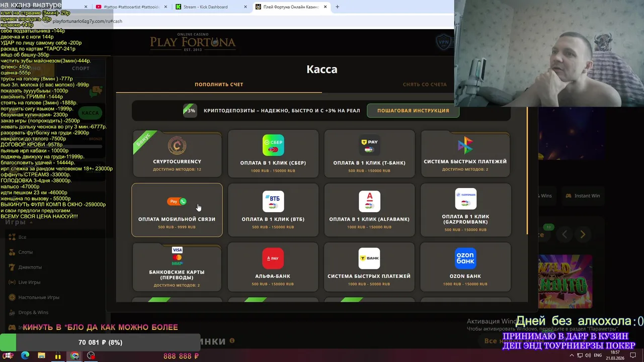The width and height of the screenshot is (644, 362).
Task: Choose Sber one-click payment
Action: tap(273, 154)
